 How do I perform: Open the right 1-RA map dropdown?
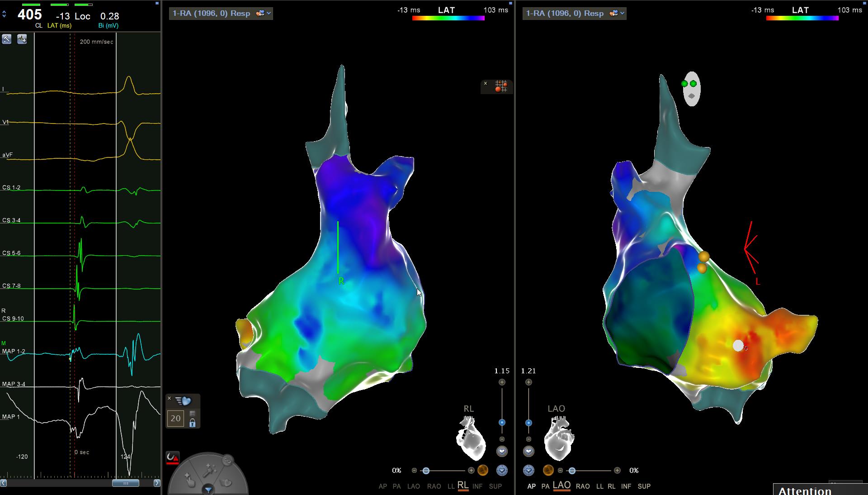[622, 14]
